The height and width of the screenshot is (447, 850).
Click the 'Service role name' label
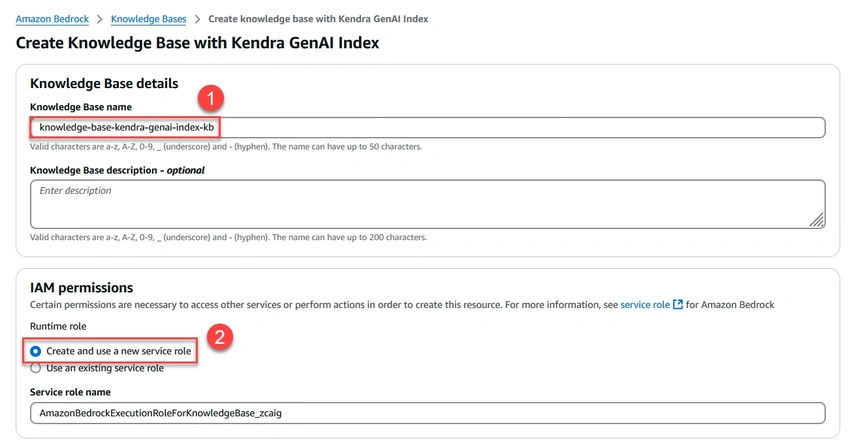[x=70, y=392]
